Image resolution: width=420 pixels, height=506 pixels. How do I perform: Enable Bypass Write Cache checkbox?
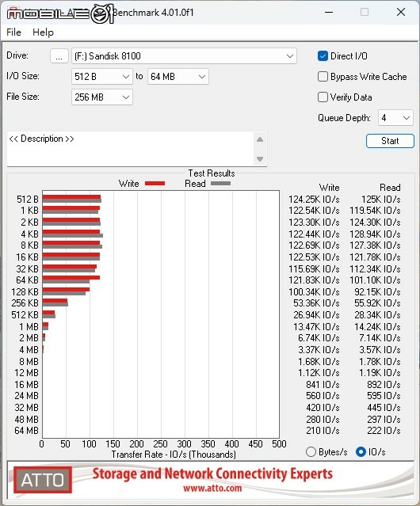pyautogui.click(x=323, y=77)
